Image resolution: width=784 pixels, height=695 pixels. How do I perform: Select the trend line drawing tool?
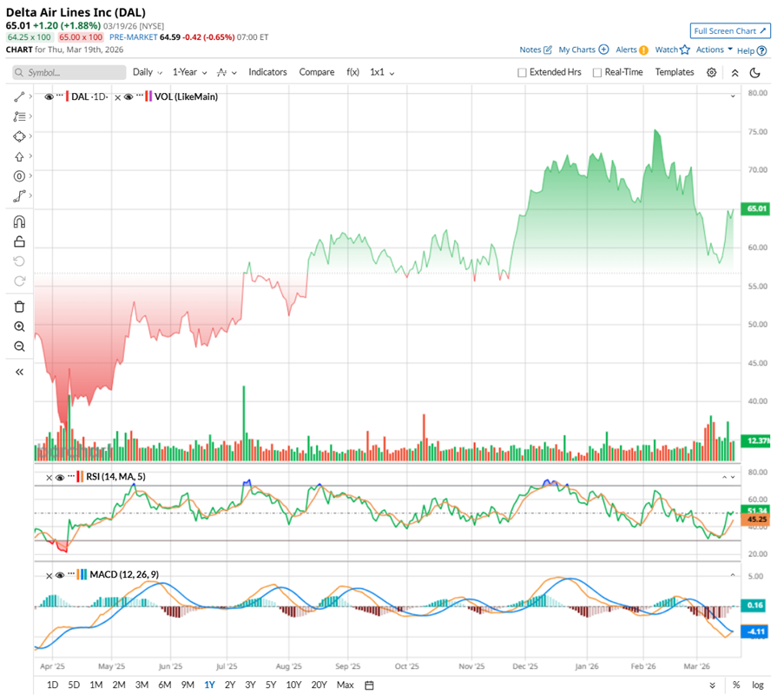[x=19, y=97]
